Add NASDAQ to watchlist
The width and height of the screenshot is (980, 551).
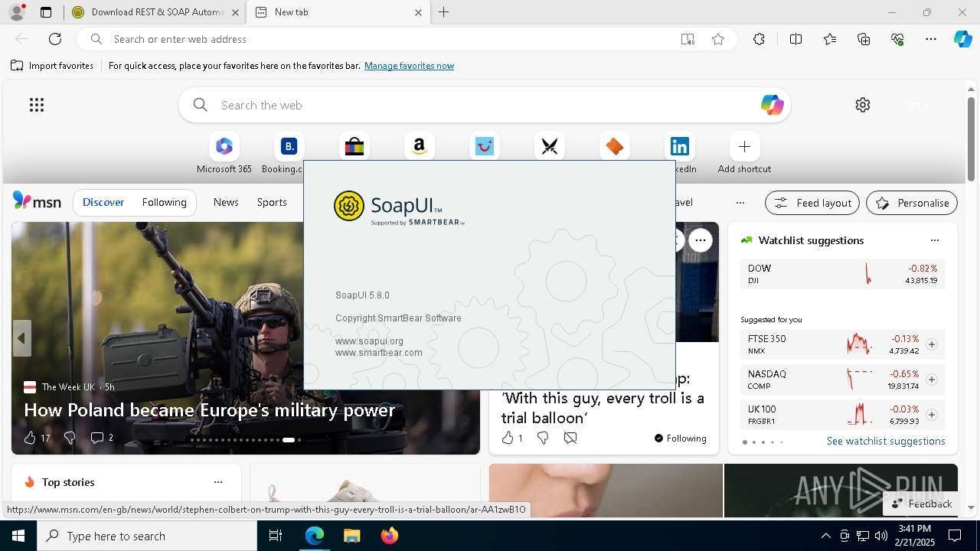pyautogui.click(x=932, y=380)
